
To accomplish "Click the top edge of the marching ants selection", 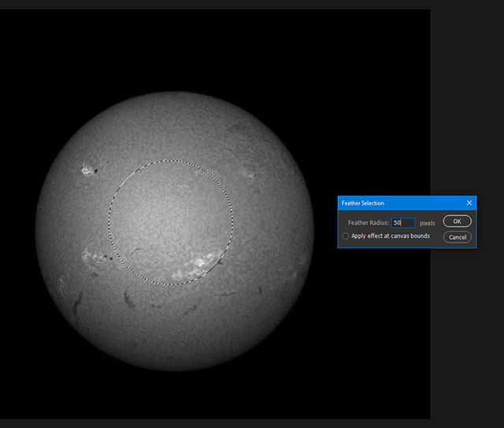I will 171,161.
